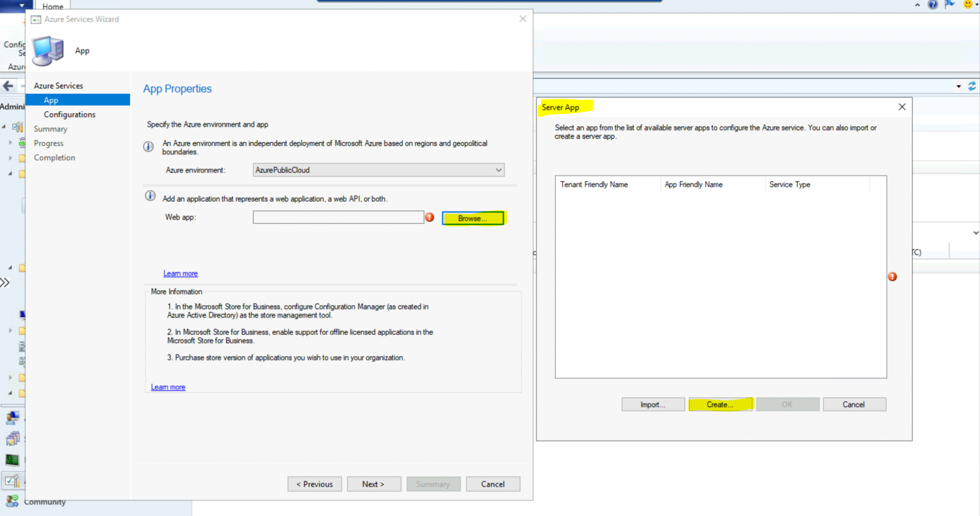Select the Assets and Compliance workspace icon
Image resolution: width=980 pixels, height=516 pixels.
(x=12, y=418)
